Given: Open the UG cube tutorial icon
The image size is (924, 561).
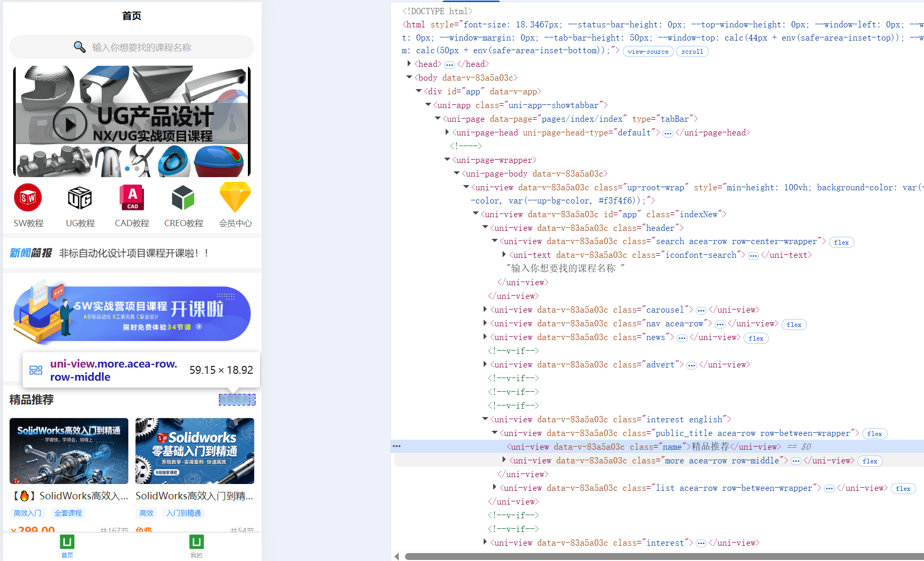Looking at the screenshot, I should (x=80, y=198).
